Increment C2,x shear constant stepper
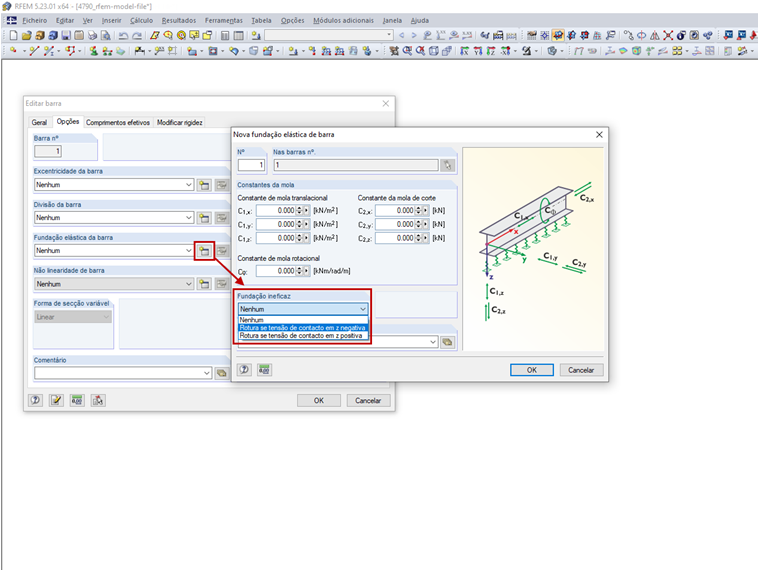Screen dimensions: 760x570 pos(418,208)
